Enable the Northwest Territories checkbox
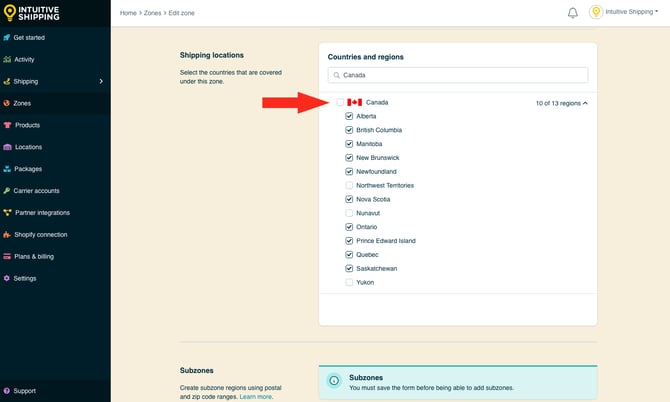This screenshot has width=670, height=402. pos(349,185)
